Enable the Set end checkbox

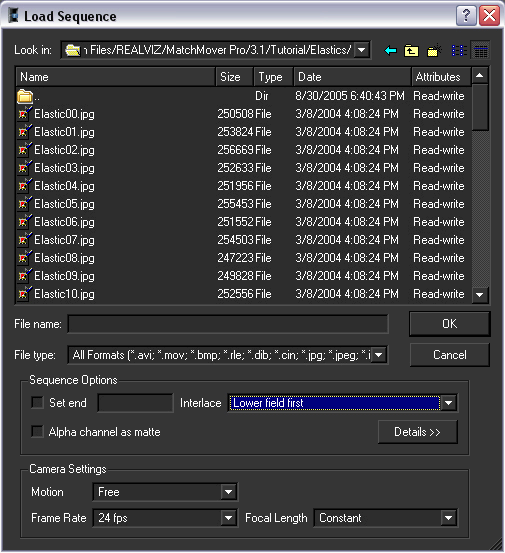click(x=37, y=403)
